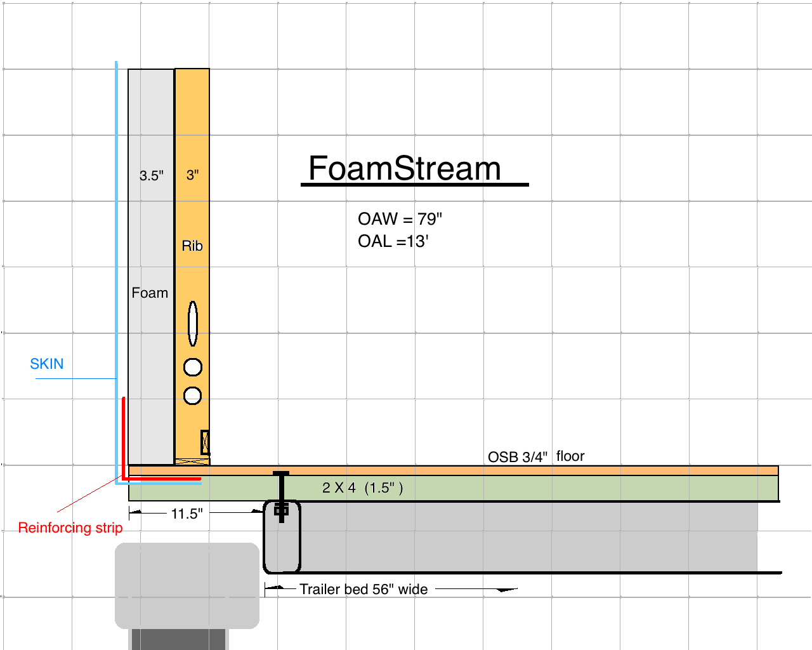This screenshot has height=650, width=812.
Task: Select the light gray wheel fender shape
Action: 187,585
